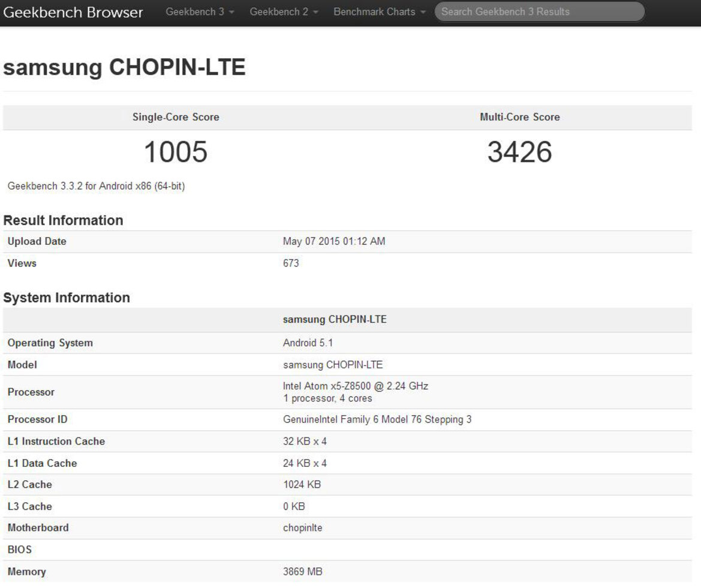Select the Views count 673
The image size is (701, 588).
(291, 263)
